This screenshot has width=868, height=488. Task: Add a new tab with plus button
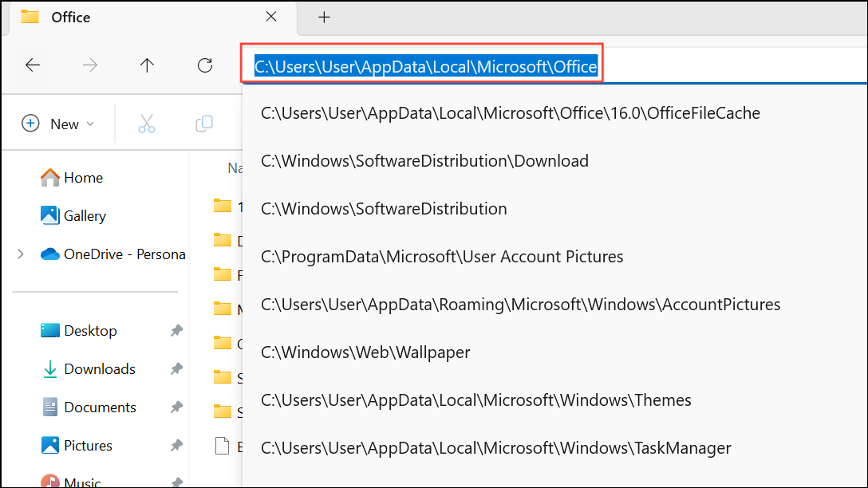click(x=324, y=17)
